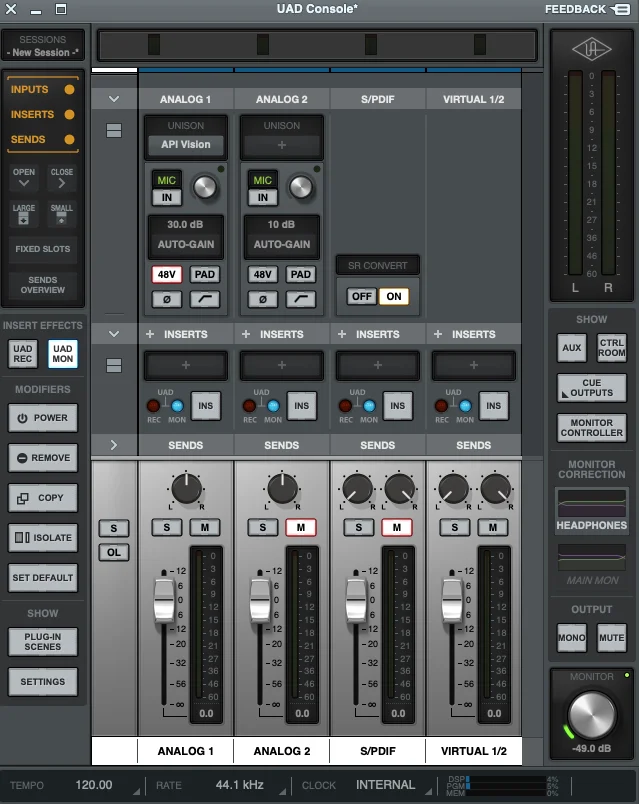Open Monitor Controller
The height and width of the screenshot is (804, 639).
click(x=591, y=428)
